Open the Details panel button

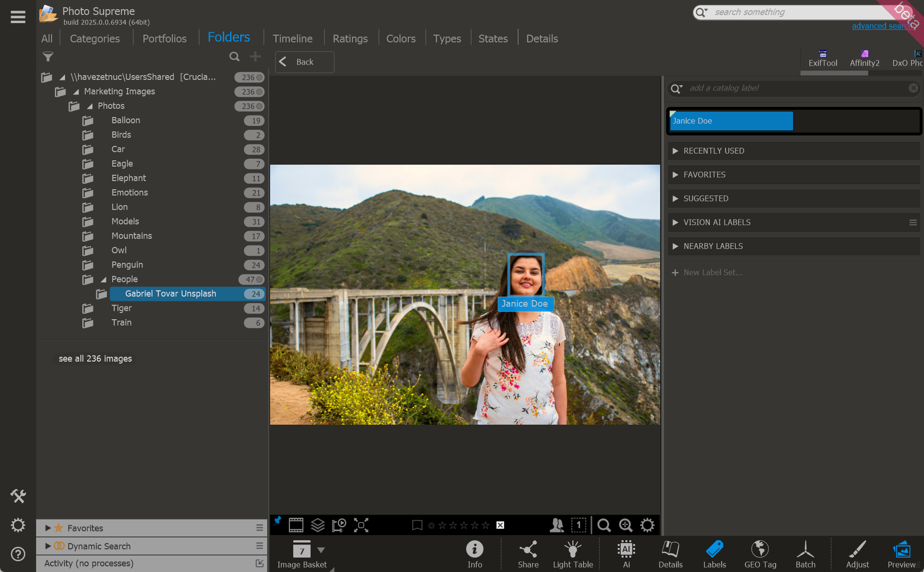(x=670, y=554)
